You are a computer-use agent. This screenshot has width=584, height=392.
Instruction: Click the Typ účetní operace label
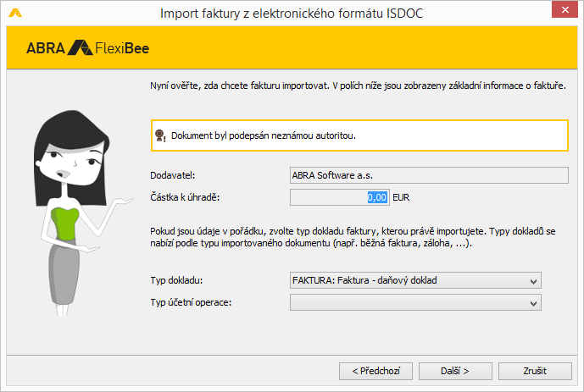(191, 302)
